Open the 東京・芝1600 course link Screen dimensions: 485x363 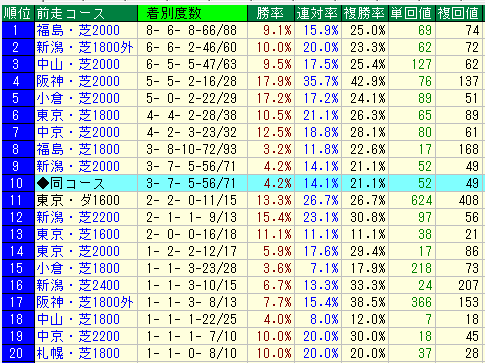[x=78, y=235]
